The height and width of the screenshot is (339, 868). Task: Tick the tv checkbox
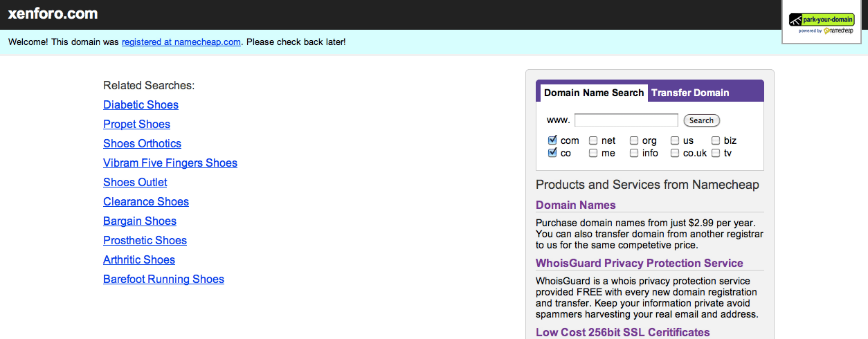[x=716, y=153]
